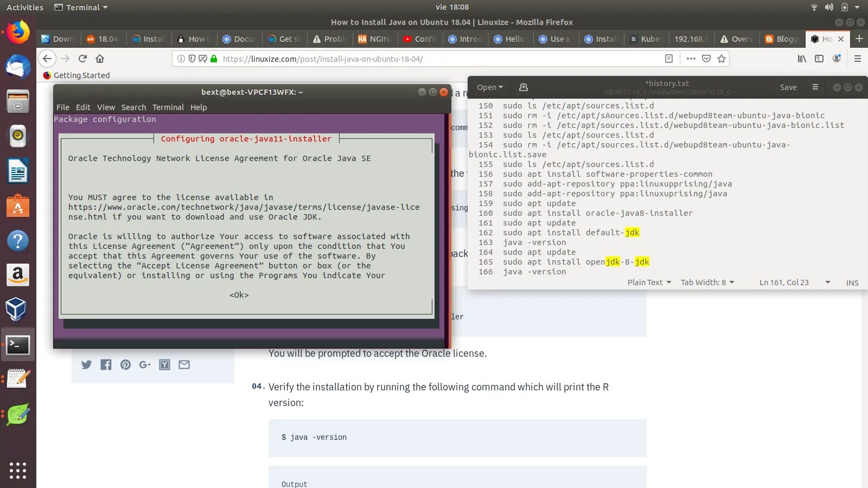Viewport: 868px width, 488px height.
Task: Open terminal View menu
Action: click(x=106, y=107)
